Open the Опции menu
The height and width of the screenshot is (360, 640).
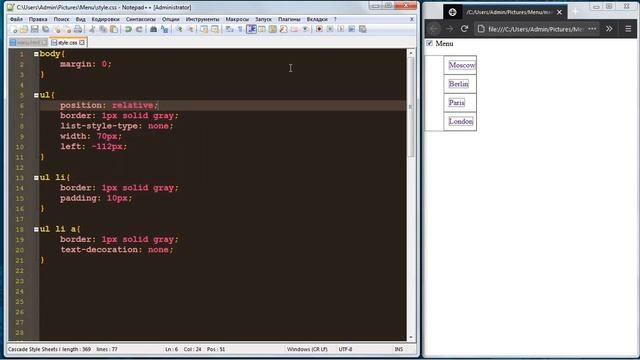tap(171, 19)
